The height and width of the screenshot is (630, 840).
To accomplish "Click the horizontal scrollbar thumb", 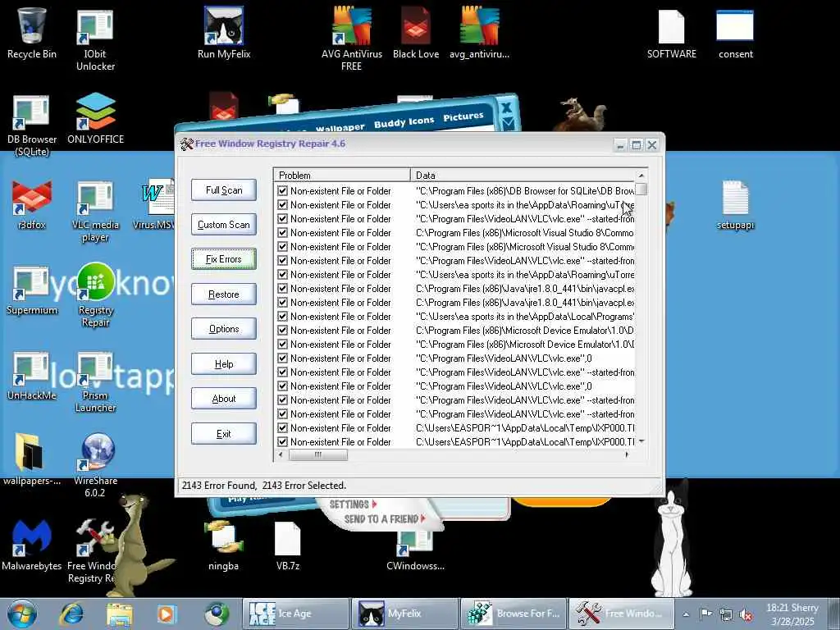I will 318,454.
